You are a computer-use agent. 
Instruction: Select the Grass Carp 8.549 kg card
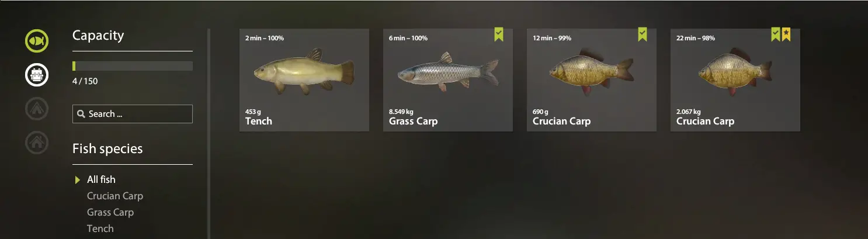(x=448, y=80)
